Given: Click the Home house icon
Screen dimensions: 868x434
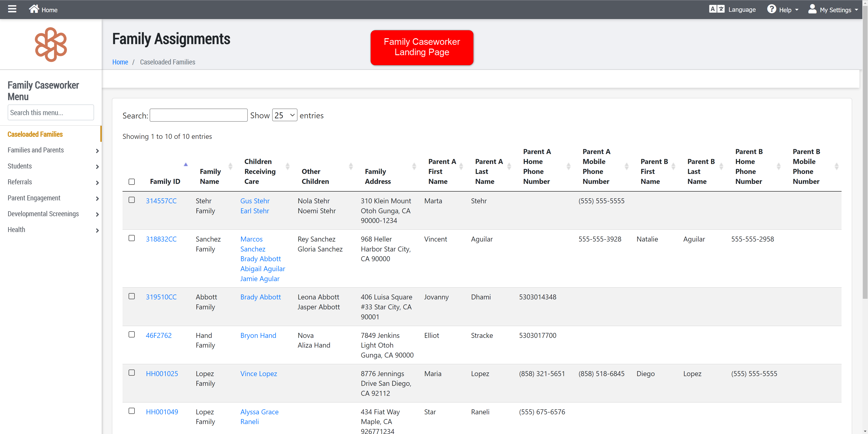Looking at the screenshot, I should 34,9.
